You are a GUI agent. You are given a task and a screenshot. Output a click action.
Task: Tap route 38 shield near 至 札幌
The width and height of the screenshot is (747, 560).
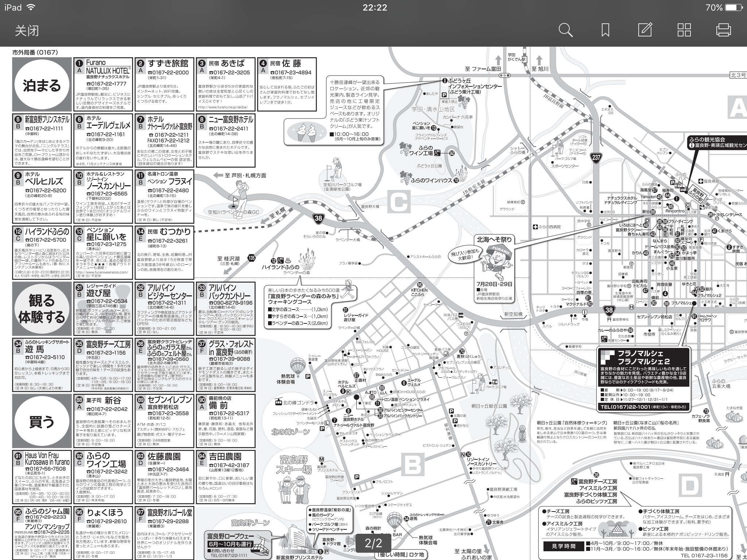pos(319,218)
